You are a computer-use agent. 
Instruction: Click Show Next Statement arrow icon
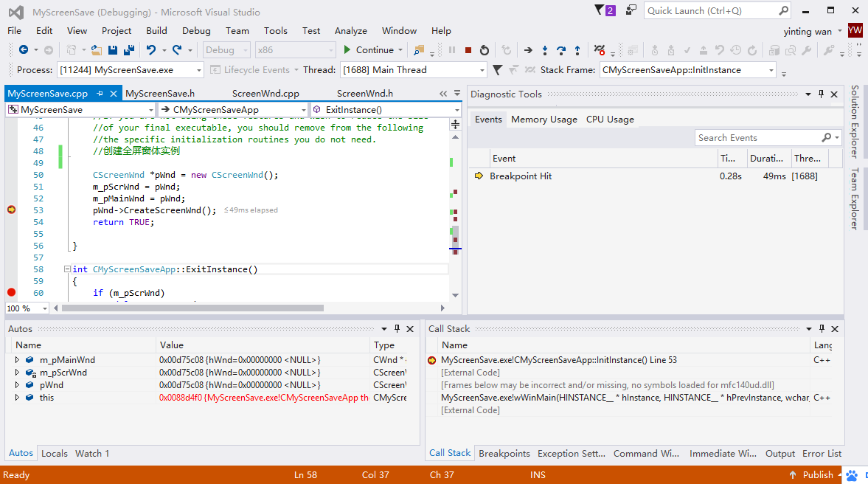528,50
